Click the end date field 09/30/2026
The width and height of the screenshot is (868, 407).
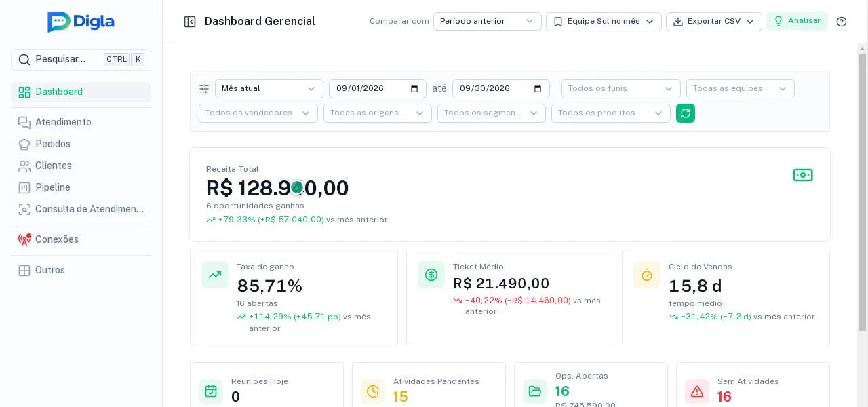pyautogui.click(x=501, y=89)
